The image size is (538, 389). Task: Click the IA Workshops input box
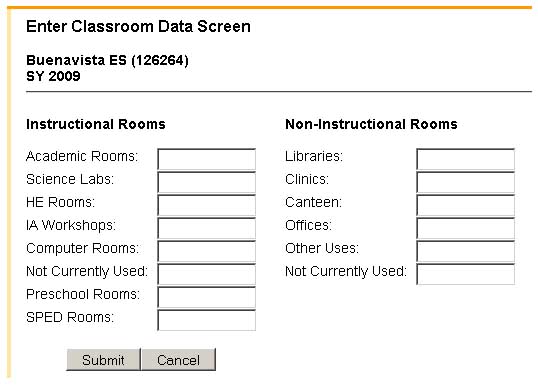tap(207, 228)
